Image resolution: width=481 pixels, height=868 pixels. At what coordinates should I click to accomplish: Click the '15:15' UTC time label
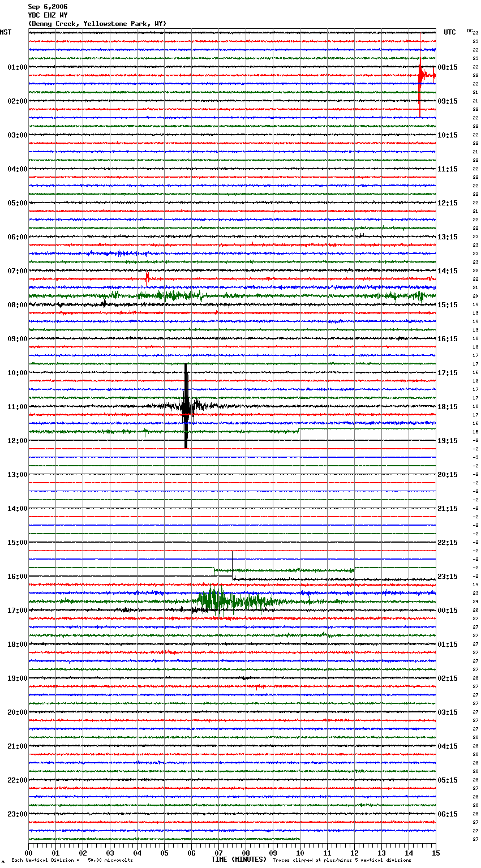click(448, 305)
